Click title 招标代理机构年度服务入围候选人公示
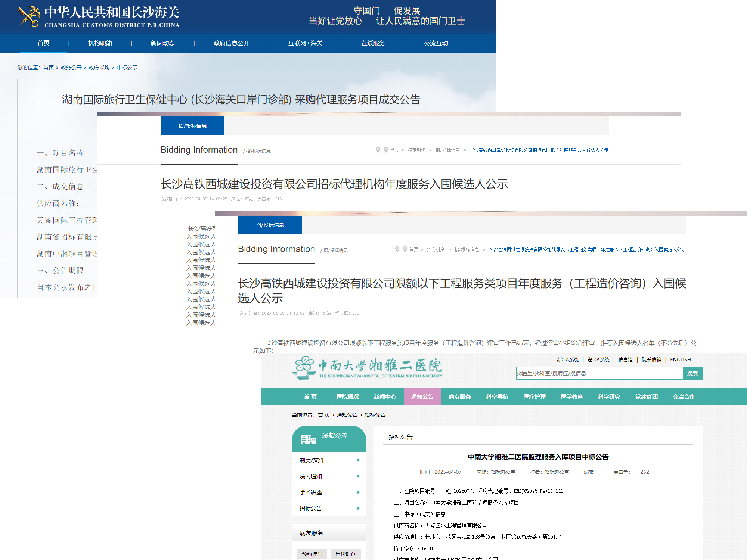This screenshot has height=560, width=747. point(334,184)
